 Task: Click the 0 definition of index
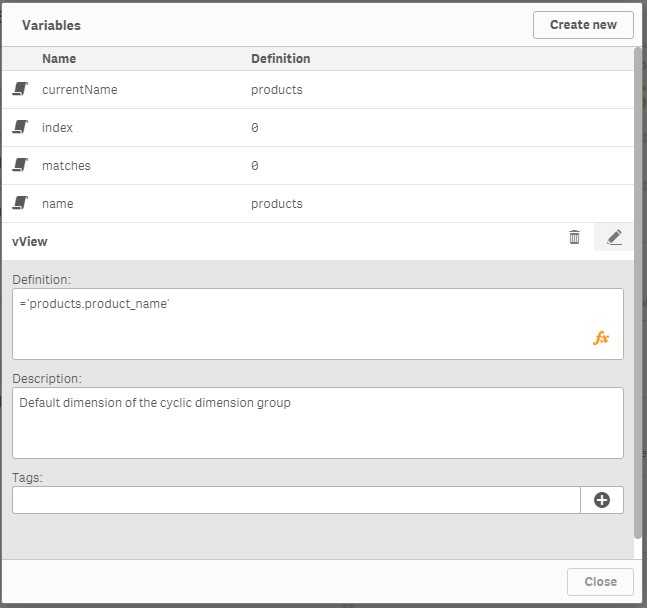tap(255, 128)
